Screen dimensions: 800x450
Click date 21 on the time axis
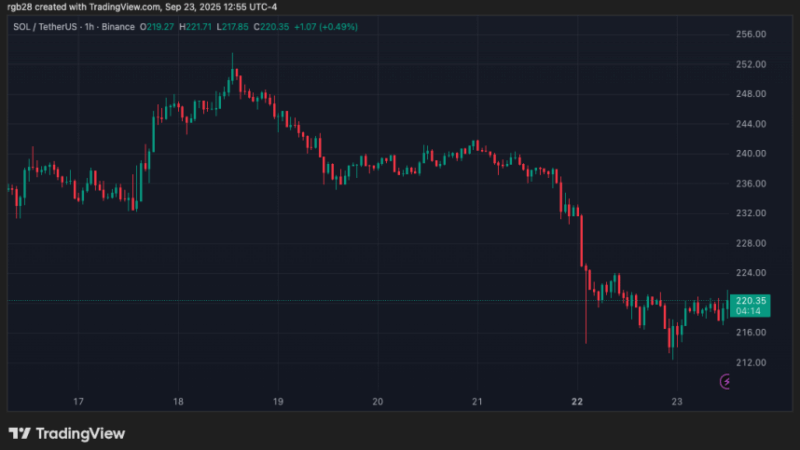(x=477, y=402)
